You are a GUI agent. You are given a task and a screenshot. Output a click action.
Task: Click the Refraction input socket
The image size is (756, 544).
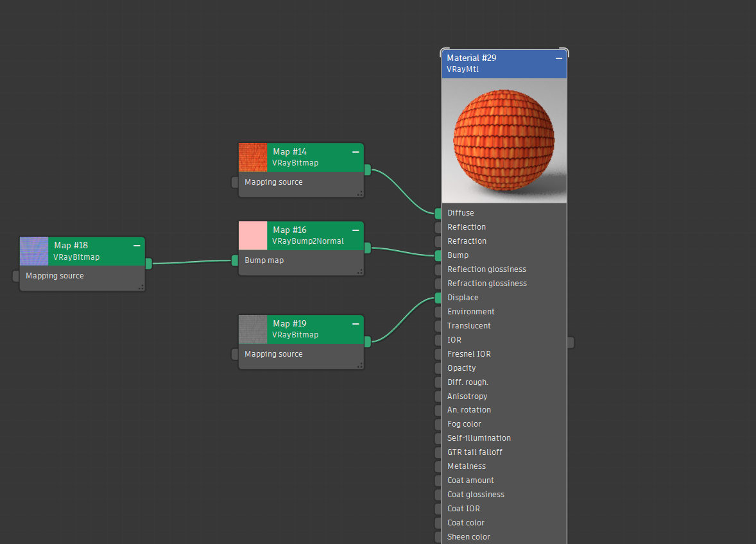coord(438,241)
